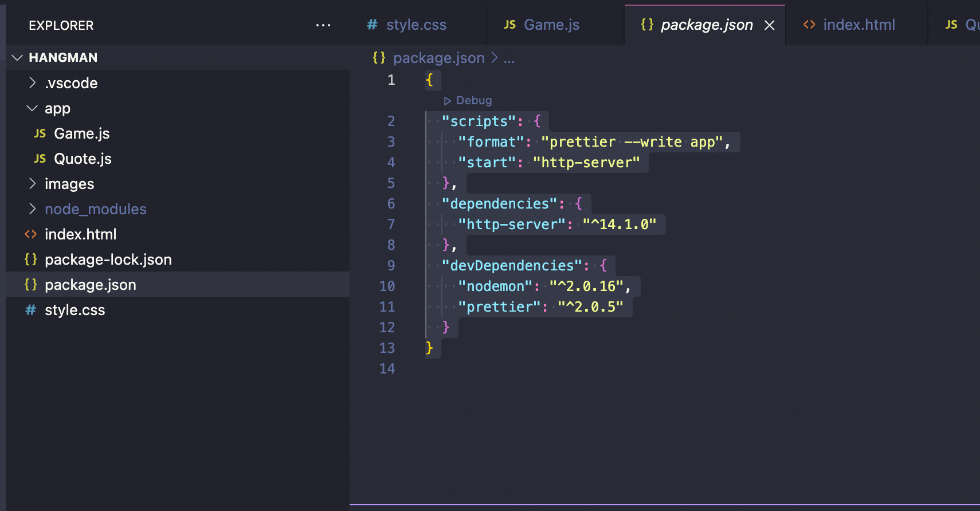Click the "scripts" key in the editor
Screen dimensions: 980x511
point(479,121)
